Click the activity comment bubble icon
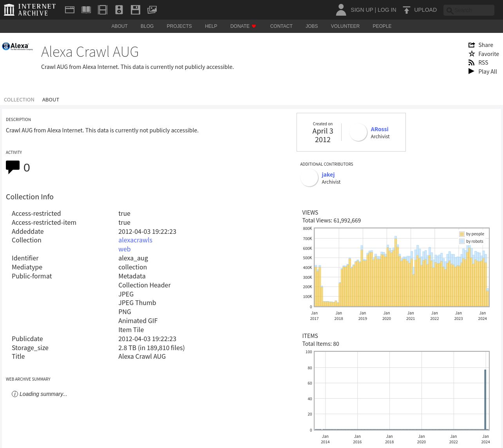 [x=13, y=167]
